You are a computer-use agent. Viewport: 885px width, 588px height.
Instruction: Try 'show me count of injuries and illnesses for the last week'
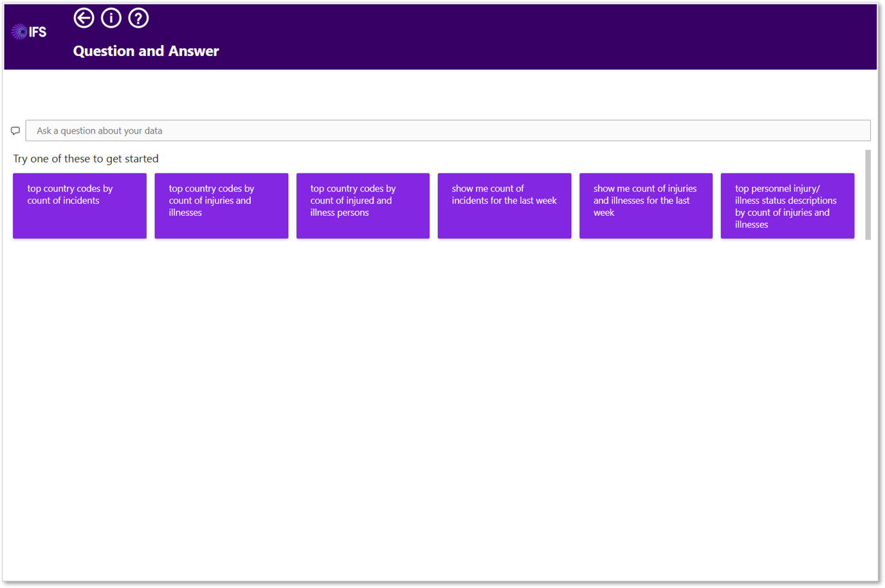tap(646, 206)
